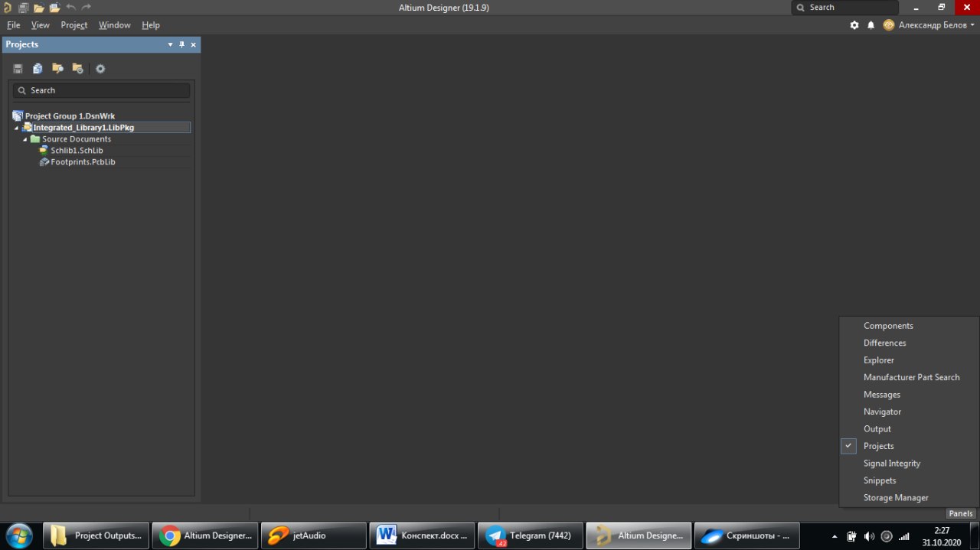980x550 pixels.
Task: Click the Altium logo icon in the title bar
Action: (8, 7)
